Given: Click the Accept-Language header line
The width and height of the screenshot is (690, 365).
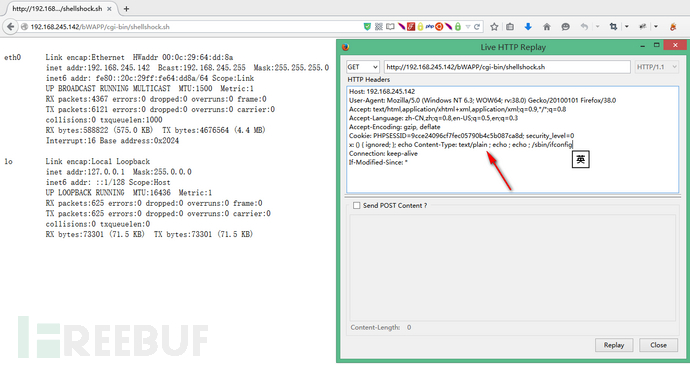Looking at the screenshot, I should [433, 118].
